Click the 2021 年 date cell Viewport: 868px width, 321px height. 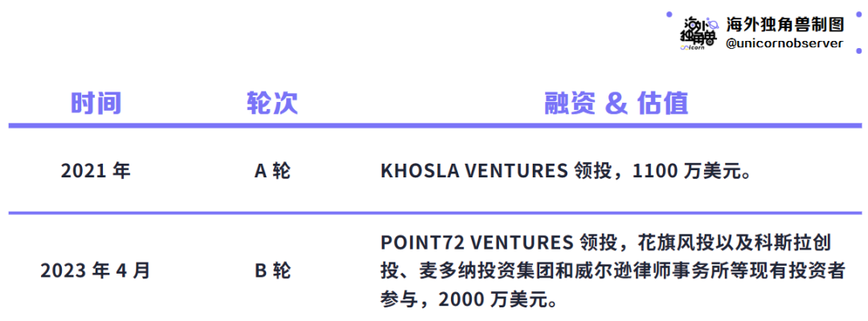coord(96,171)
